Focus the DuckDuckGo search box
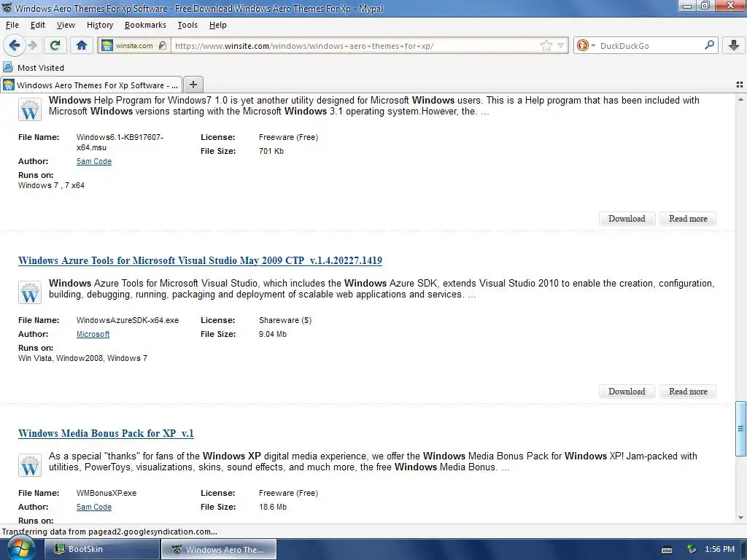The width and height of the screenshot is (747, 560). [x=650, y=46]
